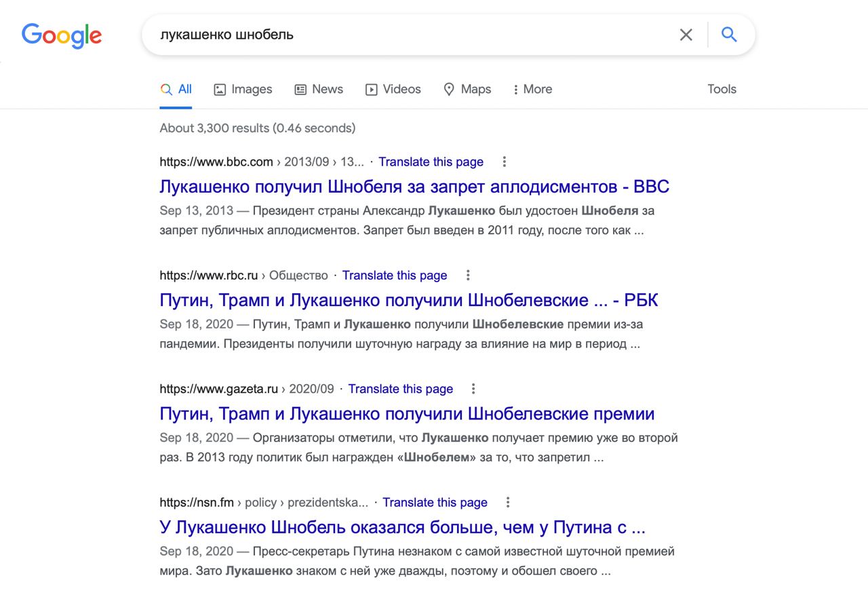This screenshot has width=868, height=591.
Task: Switch to the Videos tab
Action: 393,89
